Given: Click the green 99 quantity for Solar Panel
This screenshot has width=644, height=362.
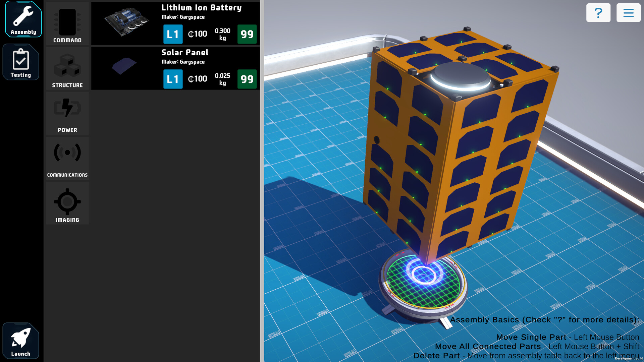Looking at the screenshot, I should click(x=247, y=79).
